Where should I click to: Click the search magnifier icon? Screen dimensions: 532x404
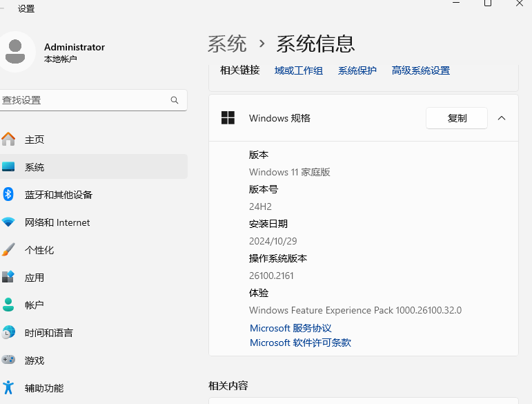[x=175, y=100]
